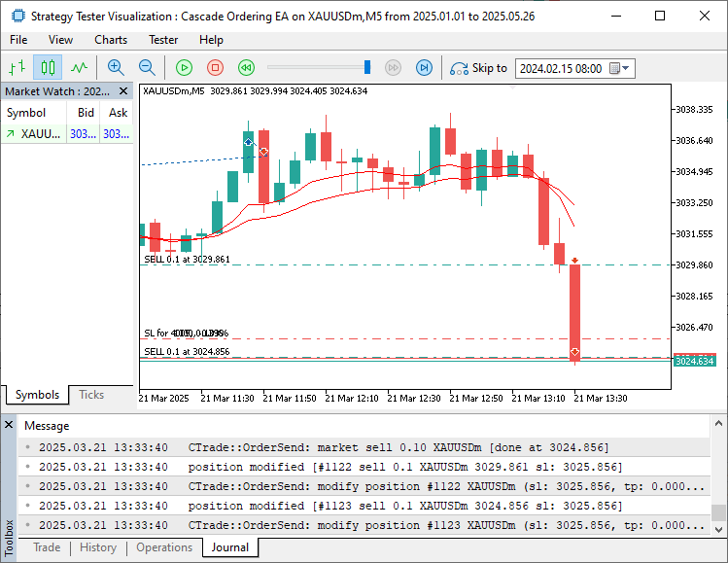Select the candlestick chart icon
Image resolution: width=728 pixels, height=563 pixels.
48,67
